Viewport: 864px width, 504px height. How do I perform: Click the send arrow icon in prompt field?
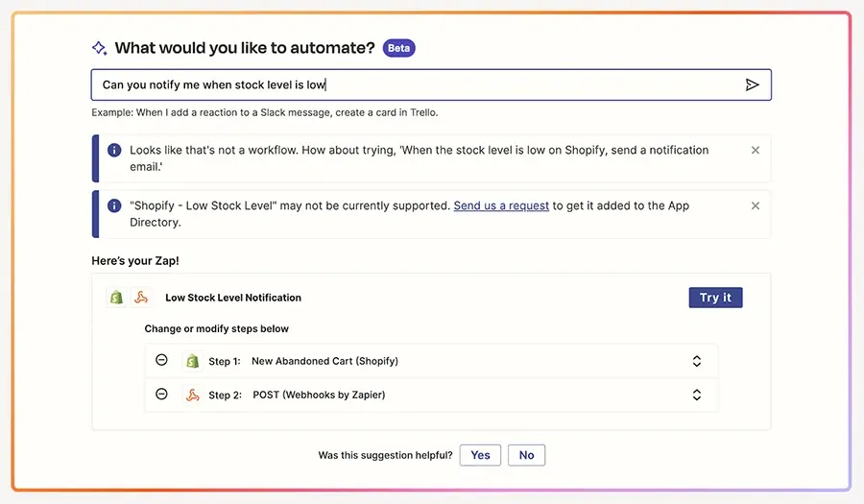pyautogui.click(x=752, y=84)
